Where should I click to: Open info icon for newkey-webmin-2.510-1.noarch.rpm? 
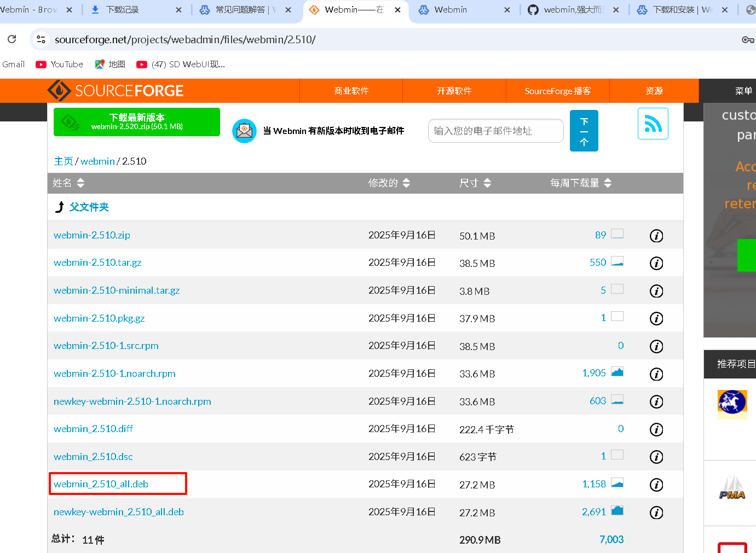[656, 401]
